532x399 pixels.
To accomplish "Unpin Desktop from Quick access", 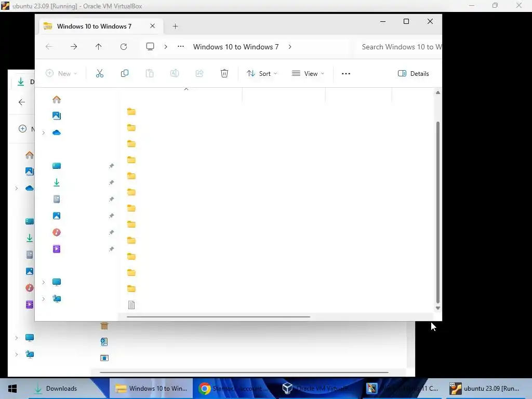I will 111,166.
